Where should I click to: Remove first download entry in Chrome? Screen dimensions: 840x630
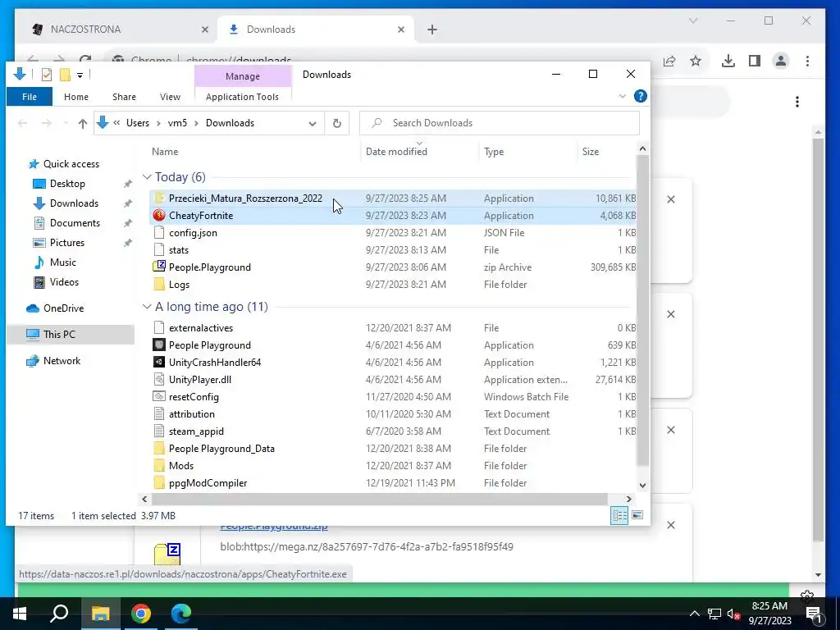pos(671,199)
